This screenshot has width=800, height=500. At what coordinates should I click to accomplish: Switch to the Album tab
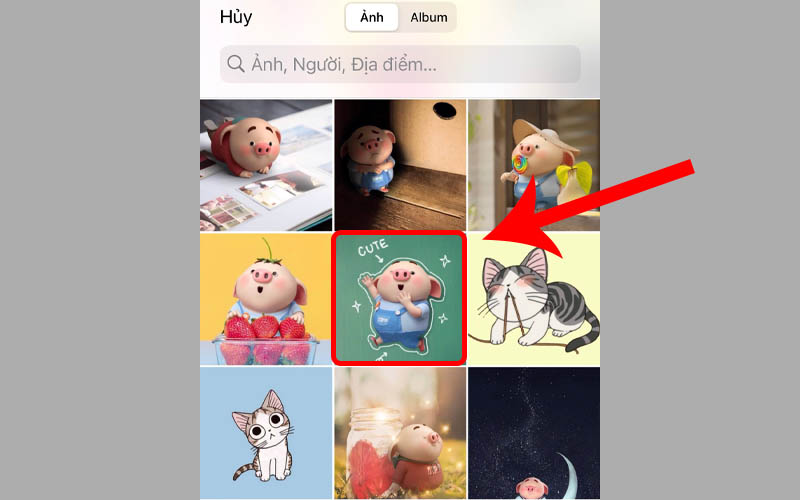point(429,17)
